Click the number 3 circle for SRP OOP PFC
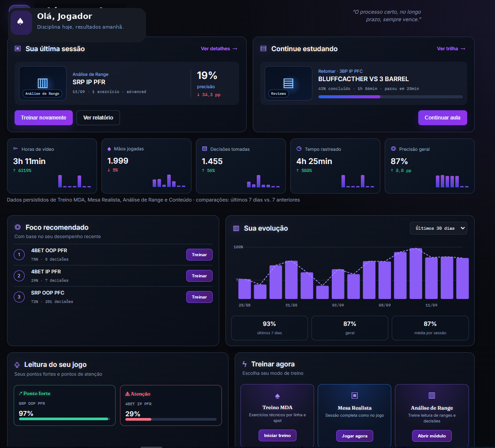This screenshot has width=495, height=448. [19, 297]
